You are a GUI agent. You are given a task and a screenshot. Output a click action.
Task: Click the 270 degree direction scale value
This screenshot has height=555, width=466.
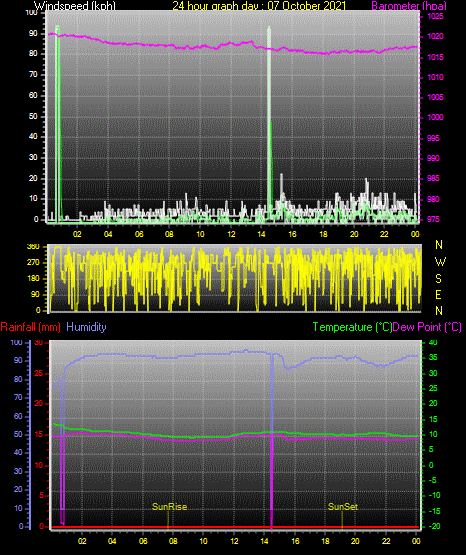click(34, 263)
